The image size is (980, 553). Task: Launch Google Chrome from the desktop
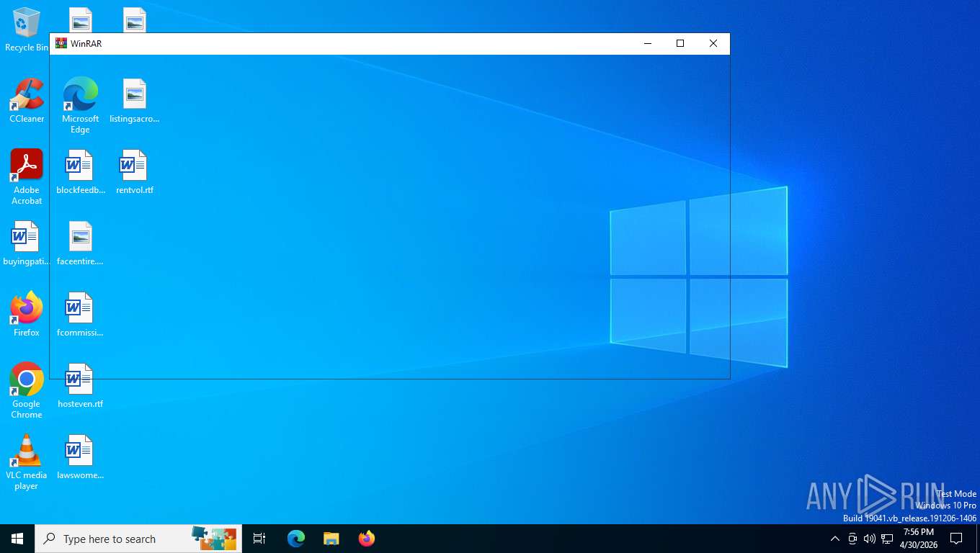pos(27,391)
